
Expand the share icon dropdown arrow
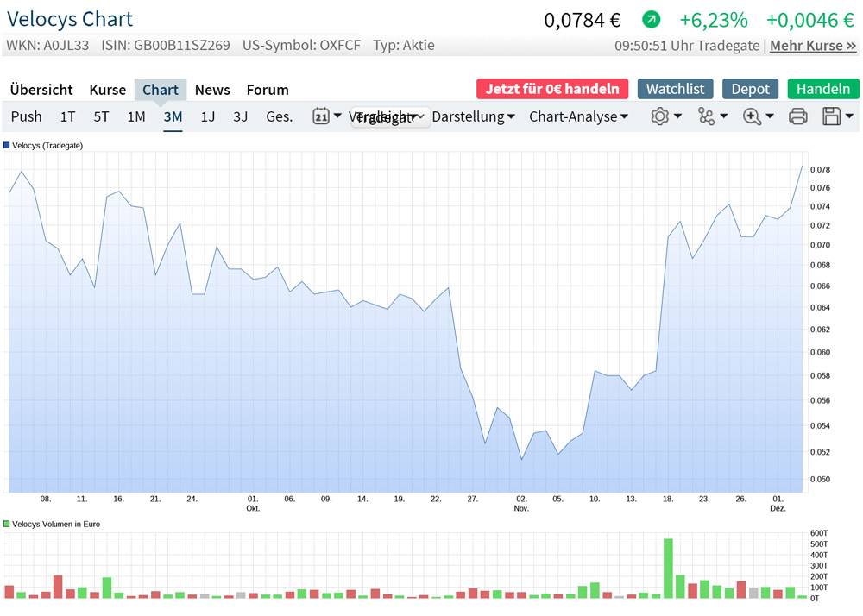pos(724,116)
